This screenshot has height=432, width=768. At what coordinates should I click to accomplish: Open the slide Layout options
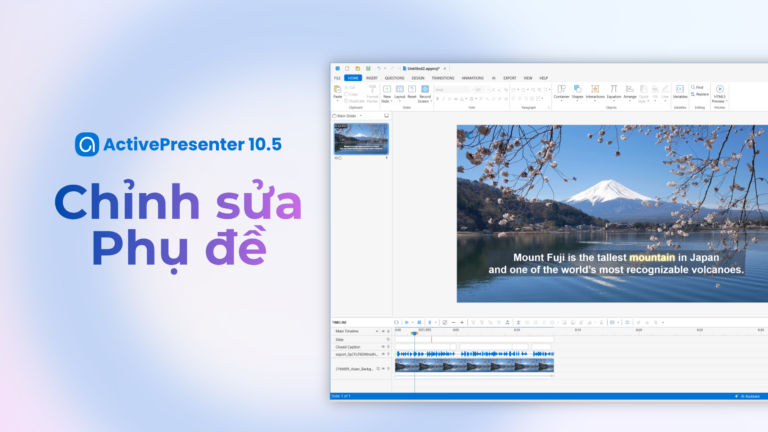coord(400,92)
